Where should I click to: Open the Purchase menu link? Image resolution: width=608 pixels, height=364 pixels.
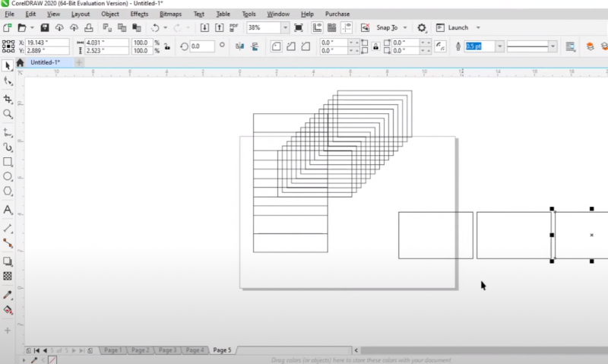pyautogui.click(x=337, y=14)
